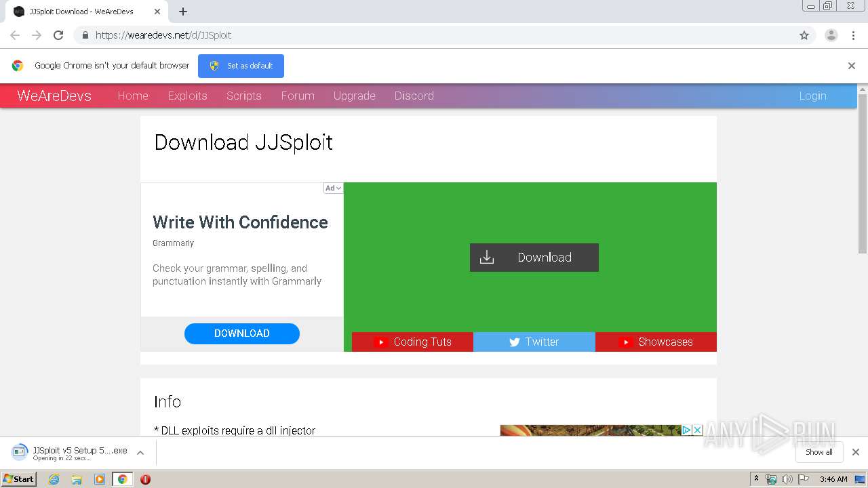Viewport: 868px width, 488px height.
Task: Close the bottom banner ad with X
Action: [x=697, y=430]
